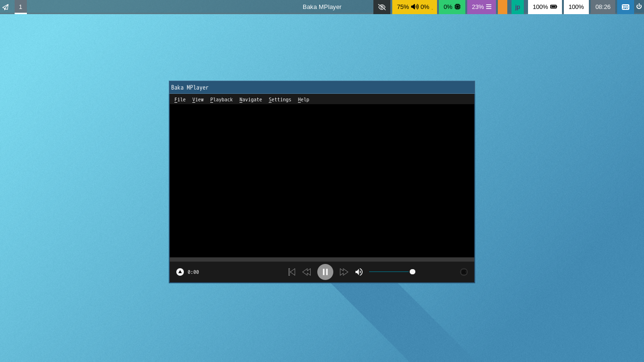Mute the audio via the speaker icon
Image resolution: width=644 pixels, height=362 pixels.
tap(359, 272)
